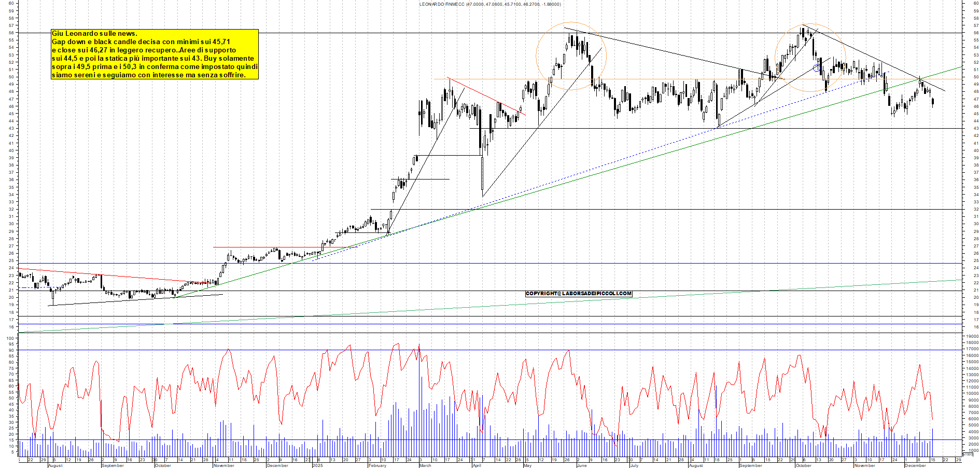Click the February label on the time axis
The height and width of the screenshot is (468, 980).
[377, 465]
